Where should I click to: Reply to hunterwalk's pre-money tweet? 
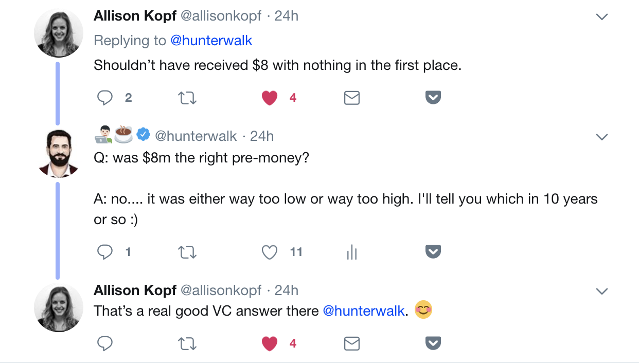point(105,252)
